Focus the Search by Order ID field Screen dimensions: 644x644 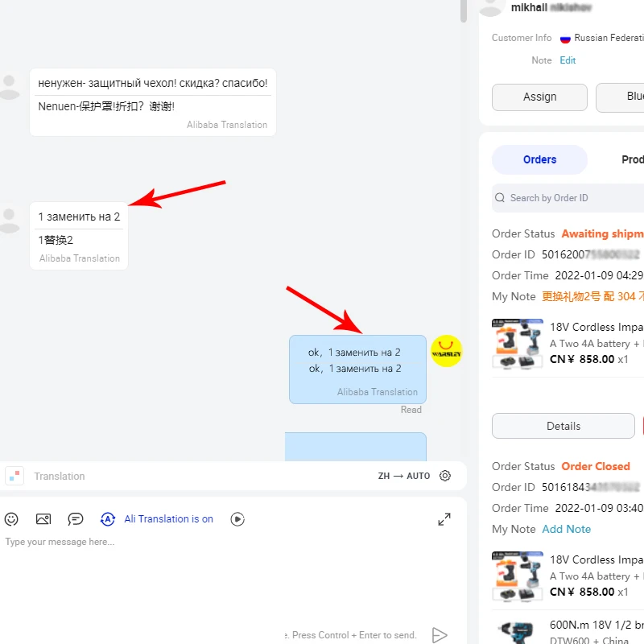click(x=568, y=198)
